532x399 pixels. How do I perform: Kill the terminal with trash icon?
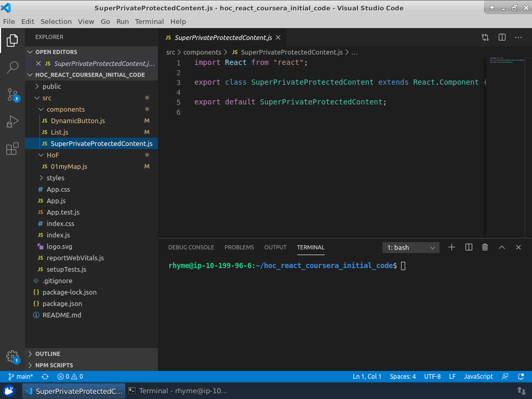485,248
